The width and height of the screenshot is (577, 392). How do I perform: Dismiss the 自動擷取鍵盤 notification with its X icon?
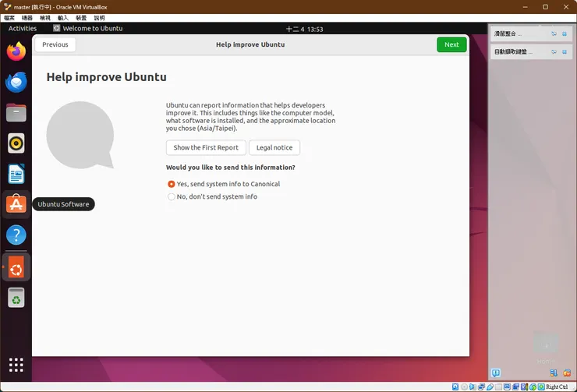(565, 52)
